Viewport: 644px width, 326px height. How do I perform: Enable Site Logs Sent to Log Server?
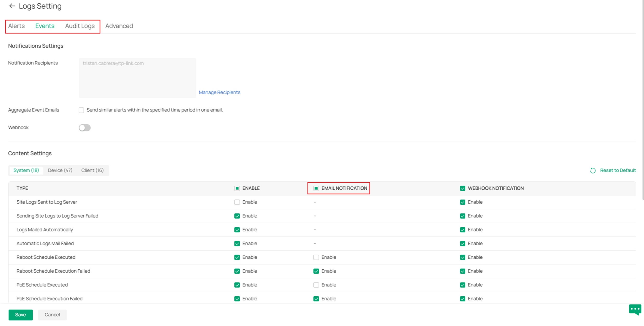(x=237, y=202)
